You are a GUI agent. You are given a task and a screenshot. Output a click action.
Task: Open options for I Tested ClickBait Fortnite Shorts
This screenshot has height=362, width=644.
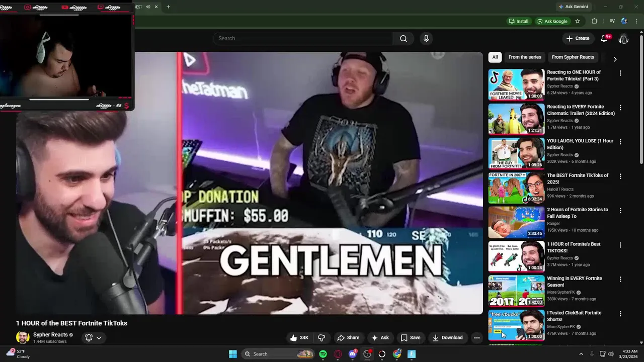pyautogui.click(x=620, y=314)
